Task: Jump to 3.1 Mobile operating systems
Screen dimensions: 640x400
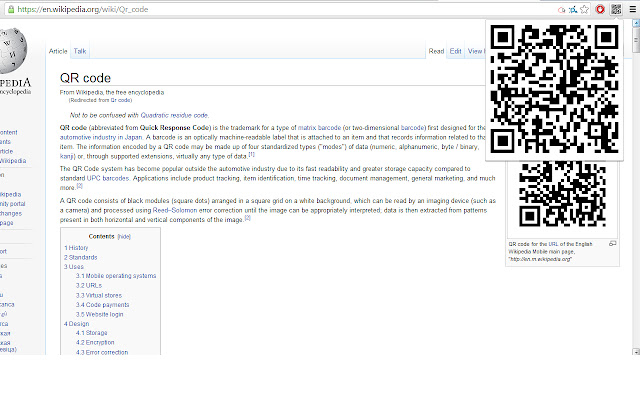Action: [116, 276]
